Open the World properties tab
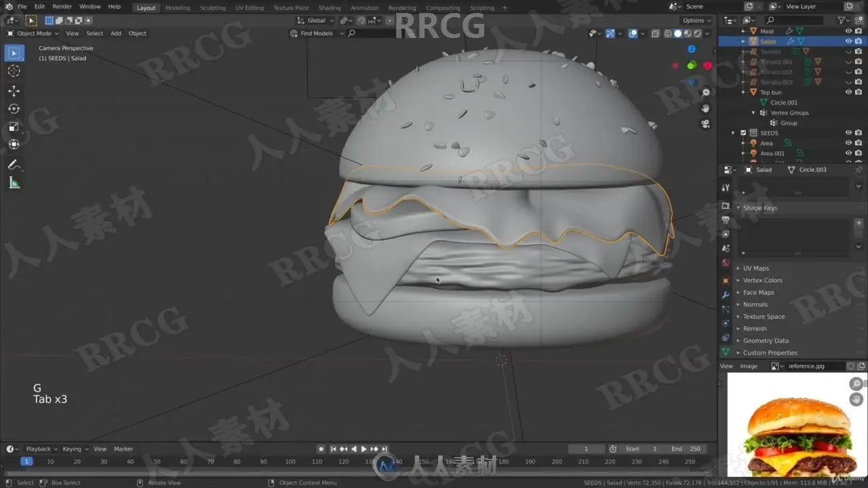Viewport: 868px width, 488px height. pos(726,263)
